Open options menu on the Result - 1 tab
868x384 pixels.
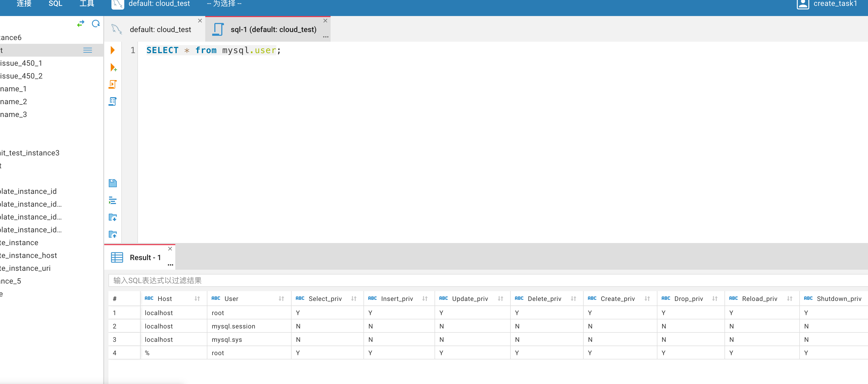pos(170,265)
